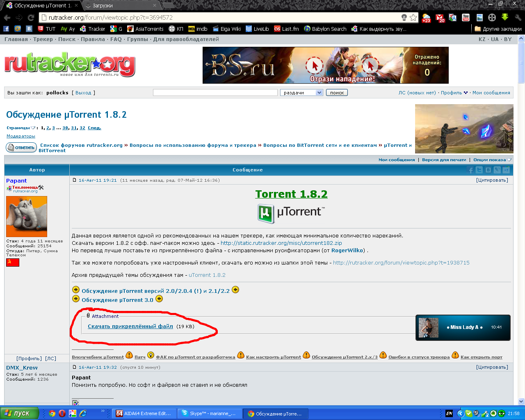Launch Opera from quick launch
Screen dimensions: 525x420
(x=62, y=413)
